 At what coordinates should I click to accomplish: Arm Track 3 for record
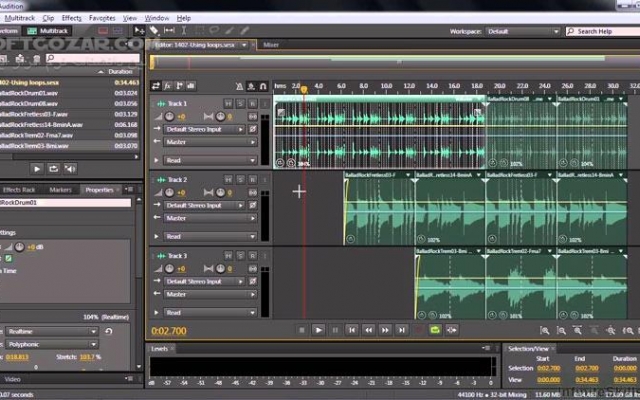(x=253, y=256)
